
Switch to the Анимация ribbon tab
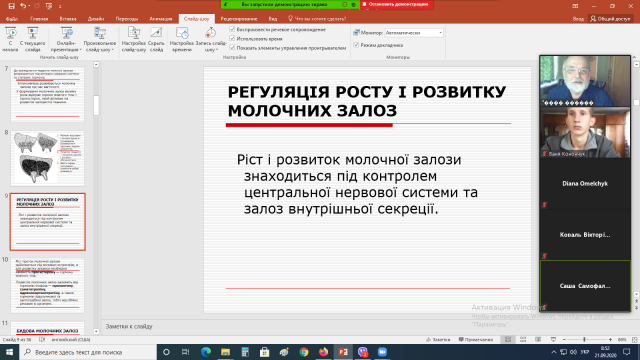pyautogui.click(x=160, y=19)
